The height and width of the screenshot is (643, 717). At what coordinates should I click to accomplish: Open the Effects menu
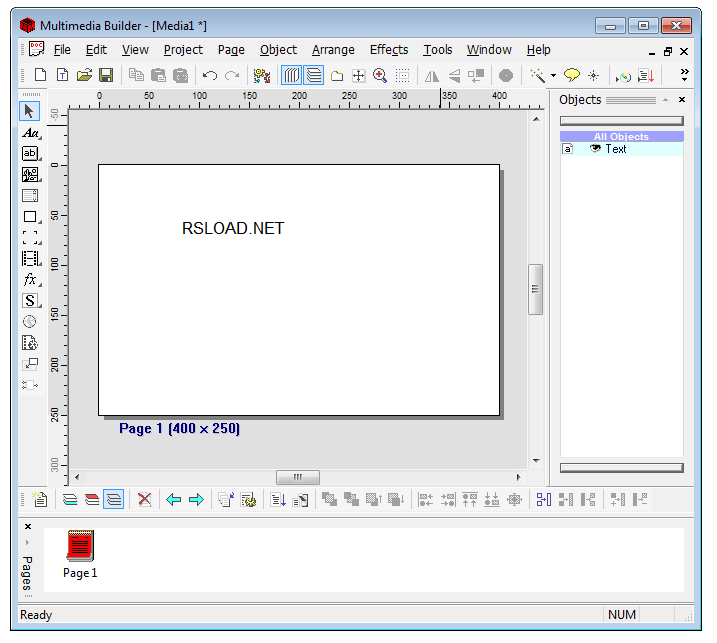389,49
